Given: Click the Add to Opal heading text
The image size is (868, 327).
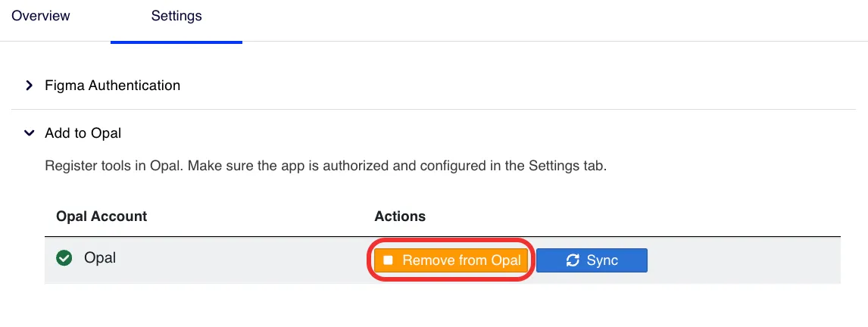Looking at the screenshot, I should [83, 133].
